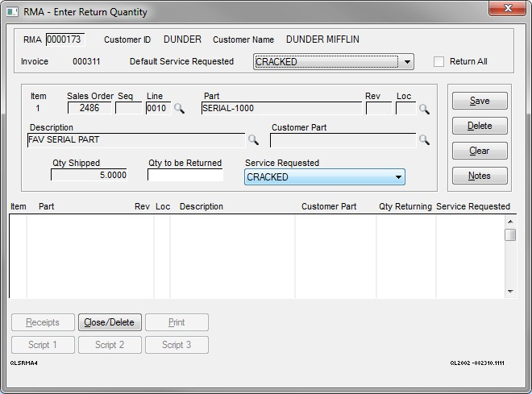This screenshot has width=532, height=394.
Task: Click the item list scroll up arrow
Action: [510, 222]
